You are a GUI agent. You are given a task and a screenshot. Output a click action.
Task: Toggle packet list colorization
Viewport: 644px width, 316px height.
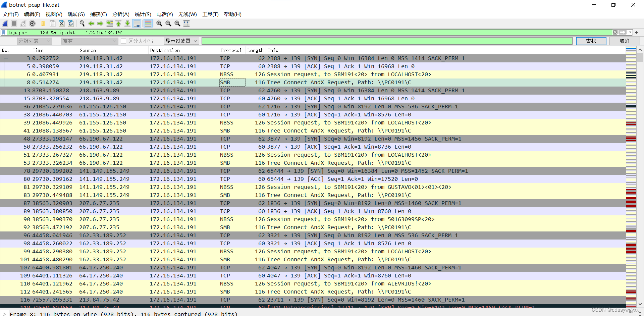[148, 23]
